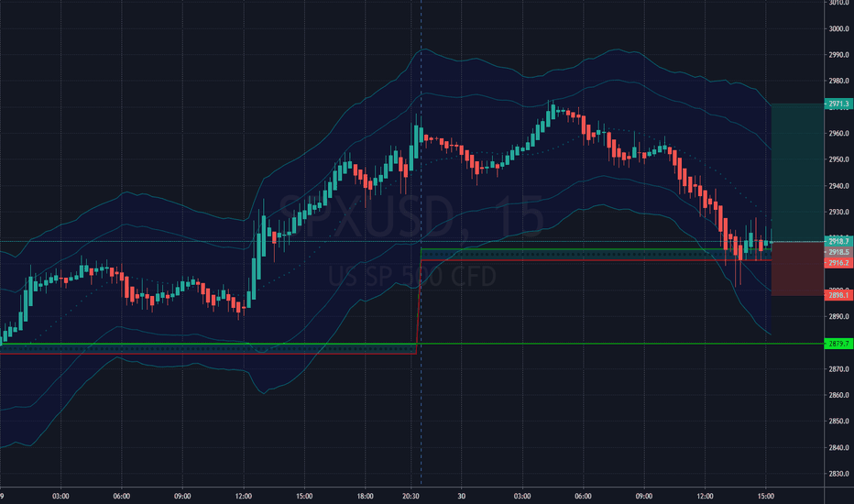854x504 pixels.
Task: Click the 2940.0 price axis label
Action: tap(838, 186)
